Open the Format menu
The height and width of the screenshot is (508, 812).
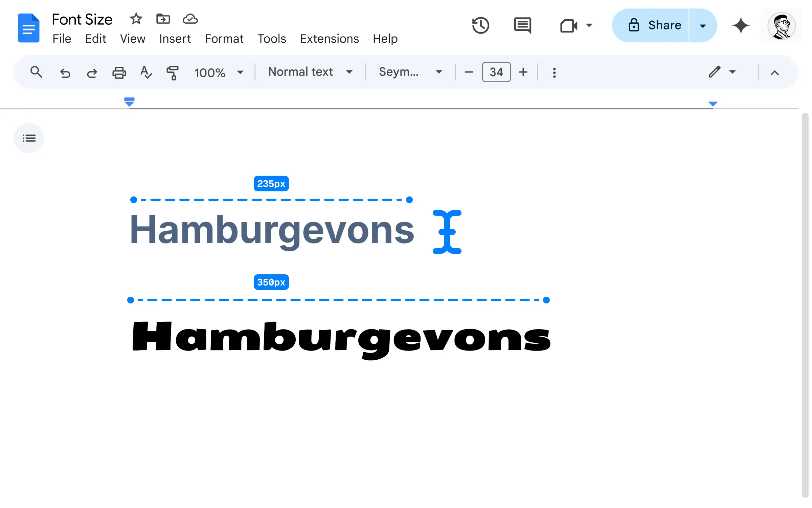point(224,39)
